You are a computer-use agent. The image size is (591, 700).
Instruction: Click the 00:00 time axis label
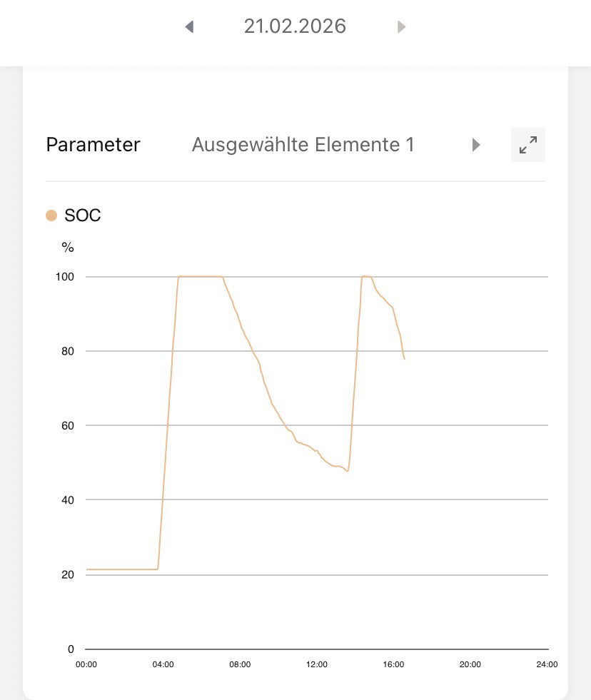(x=86, y=664)
